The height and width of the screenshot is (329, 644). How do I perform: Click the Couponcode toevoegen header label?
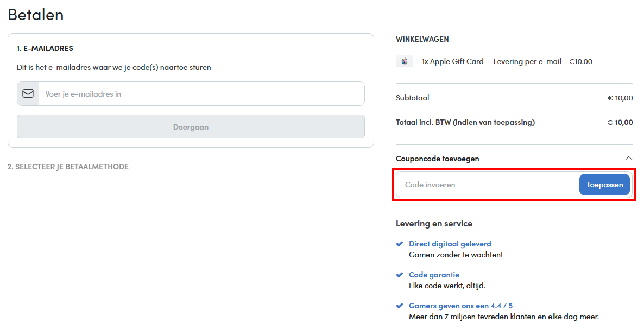pyautogui.click(x=437, y=159)
